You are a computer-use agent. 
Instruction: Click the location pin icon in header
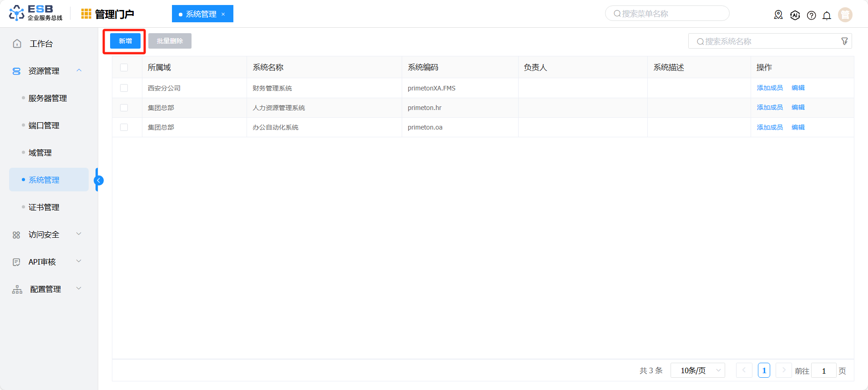(778, 15)
